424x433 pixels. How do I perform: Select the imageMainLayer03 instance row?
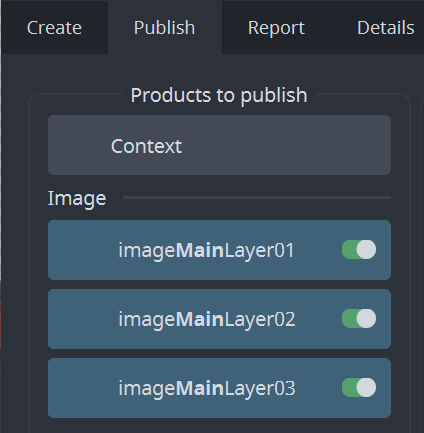(219, 388)
